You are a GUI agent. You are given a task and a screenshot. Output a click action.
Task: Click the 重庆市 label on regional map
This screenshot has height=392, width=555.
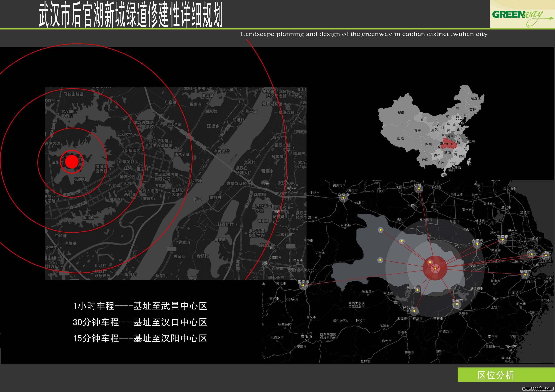303,282
